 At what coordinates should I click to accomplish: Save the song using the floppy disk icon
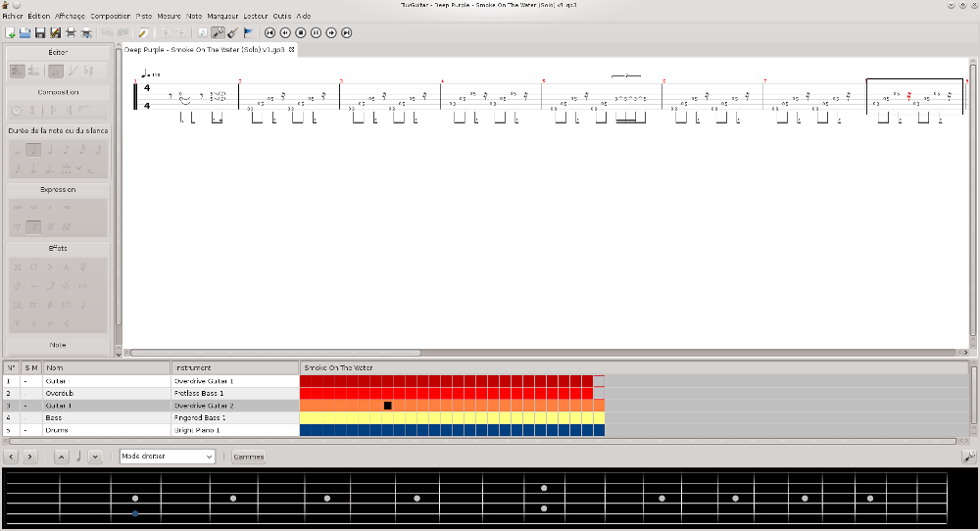[x=40, y=33]
